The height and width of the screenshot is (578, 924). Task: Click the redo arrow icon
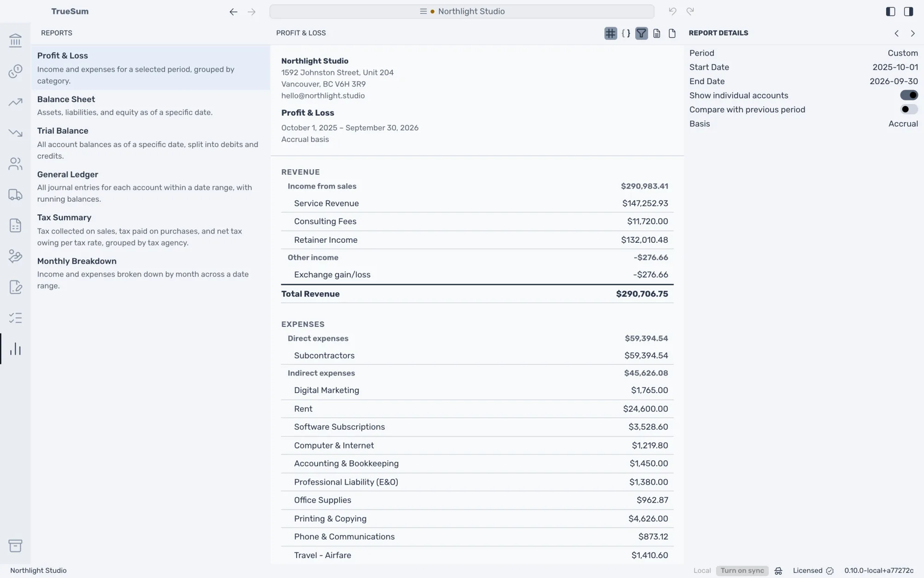[690, 12]
